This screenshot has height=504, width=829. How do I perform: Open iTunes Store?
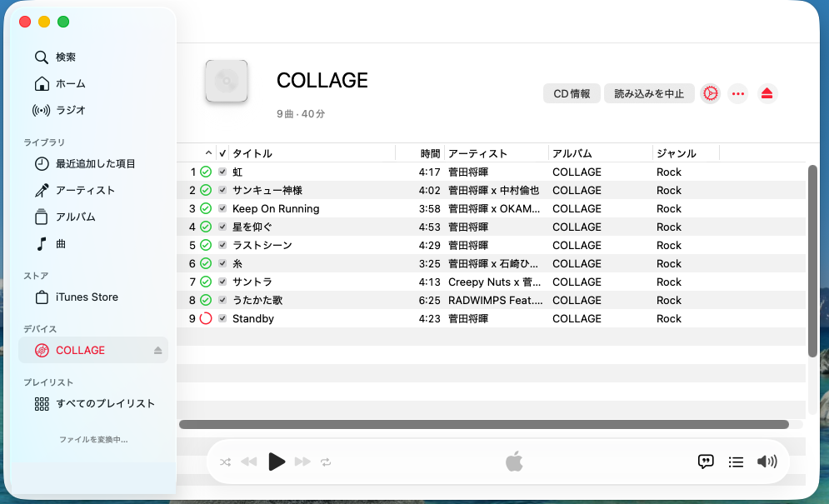(76, 297)
